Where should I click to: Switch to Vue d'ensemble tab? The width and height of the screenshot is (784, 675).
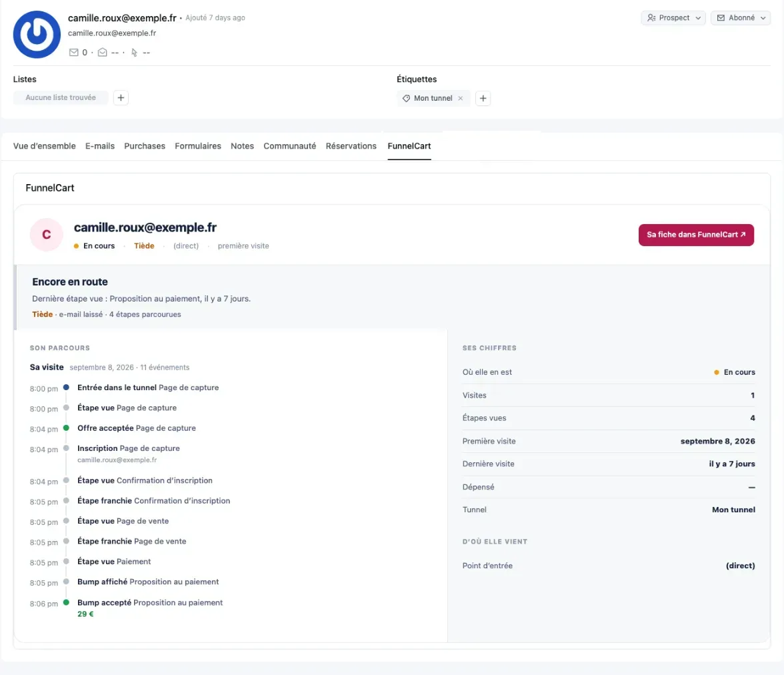[x=45, y=146]
